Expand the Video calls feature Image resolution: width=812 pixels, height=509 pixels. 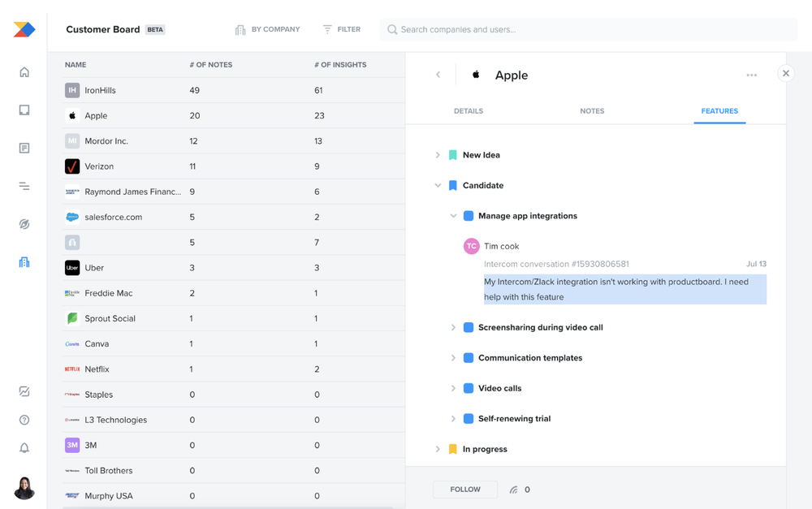[x=453, y=388]
